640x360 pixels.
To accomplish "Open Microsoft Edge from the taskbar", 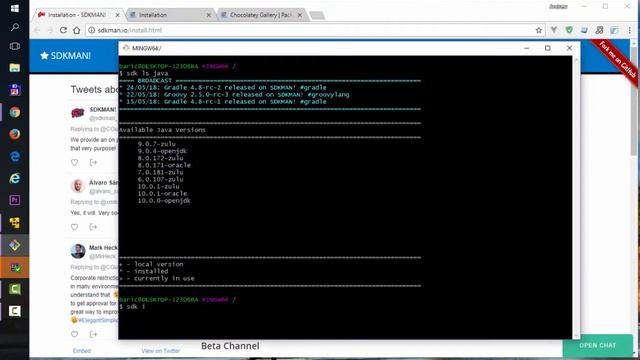I will (15, 156).
